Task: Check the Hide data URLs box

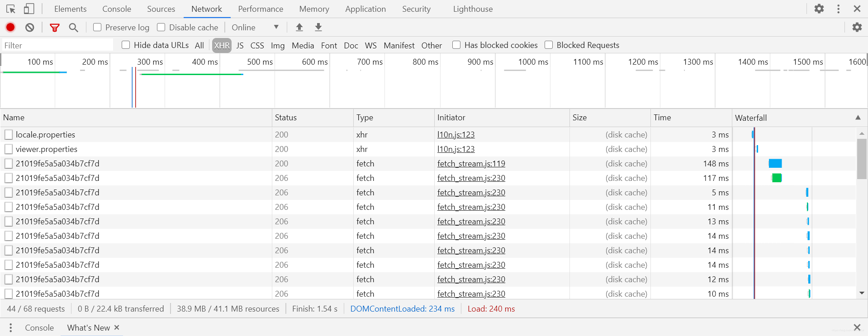Action: [x=126, y=45]
